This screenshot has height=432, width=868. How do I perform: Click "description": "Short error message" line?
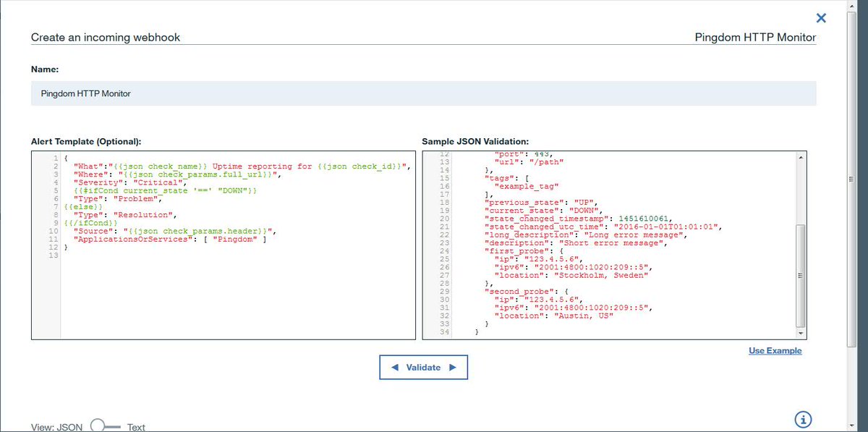575,242
